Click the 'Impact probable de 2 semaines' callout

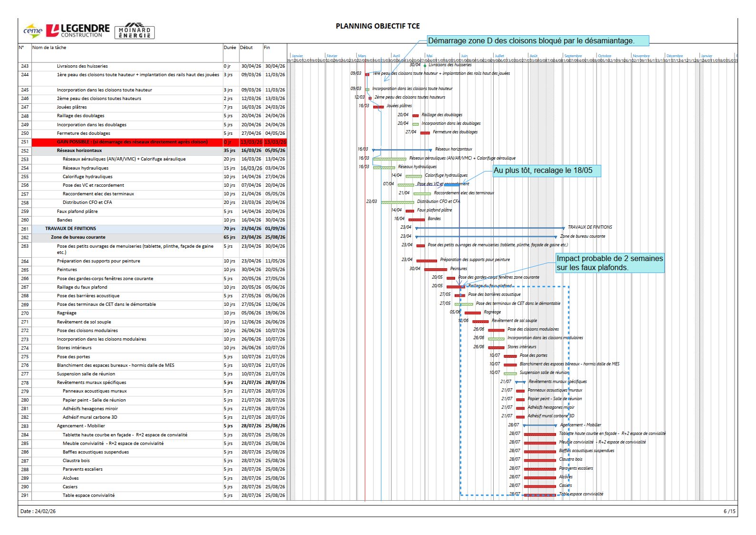pos(609,263)
